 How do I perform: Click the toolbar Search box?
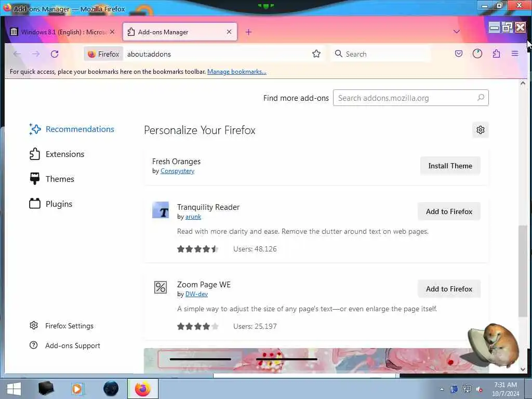[x=380, y=54]
